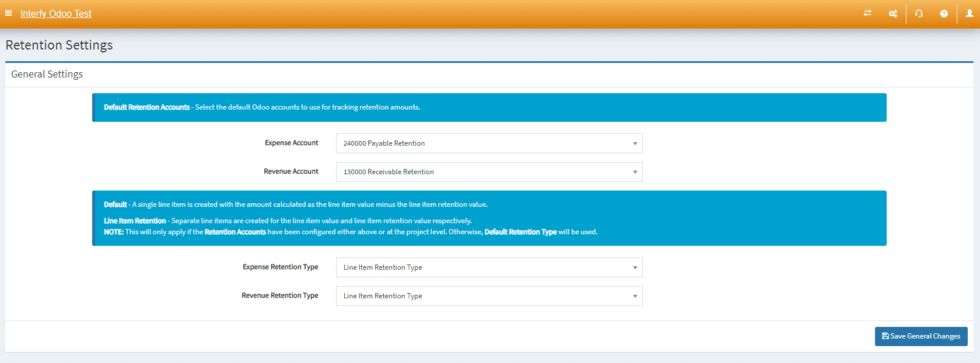Click the Default Retention Accounts info banner

pos(489,107)
